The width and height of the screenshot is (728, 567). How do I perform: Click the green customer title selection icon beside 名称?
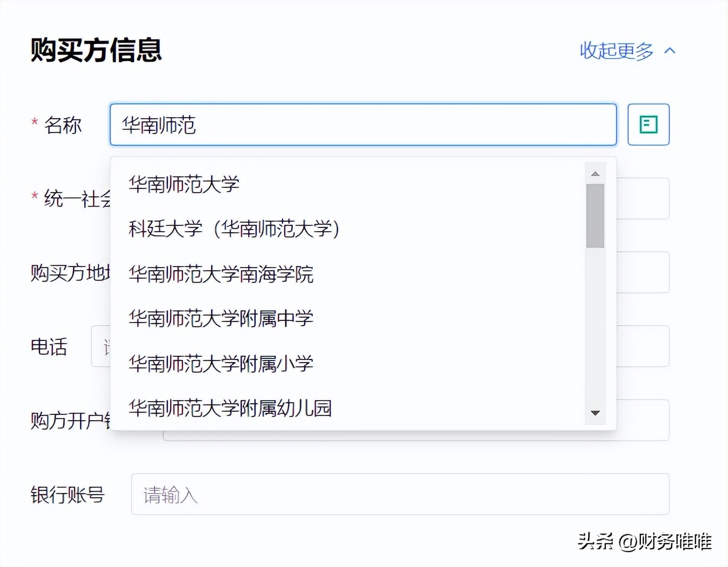(648, 125)
